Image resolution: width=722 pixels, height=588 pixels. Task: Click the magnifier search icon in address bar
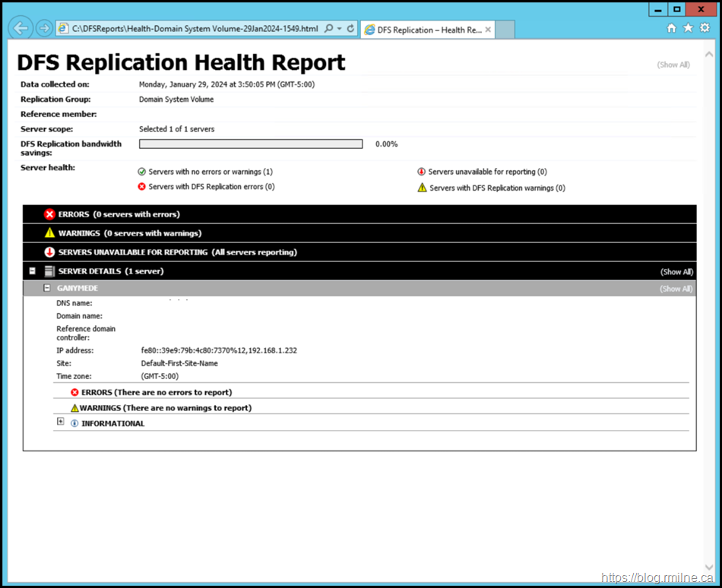(328, 28)
